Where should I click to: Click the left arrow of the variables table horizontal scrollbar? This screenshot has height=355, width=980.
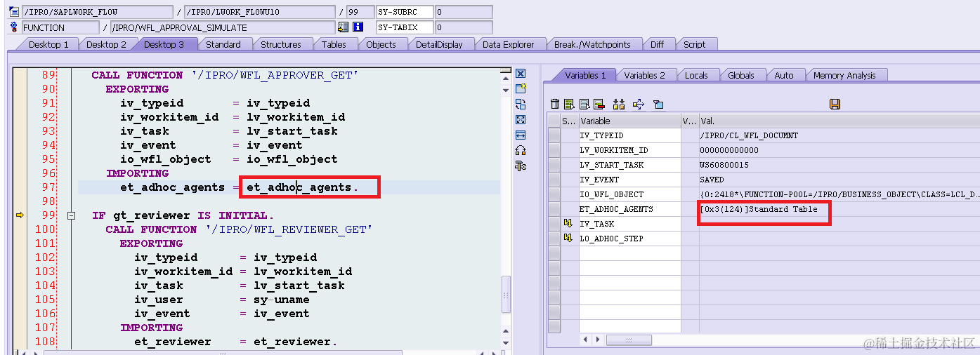(x=585, y=340)
